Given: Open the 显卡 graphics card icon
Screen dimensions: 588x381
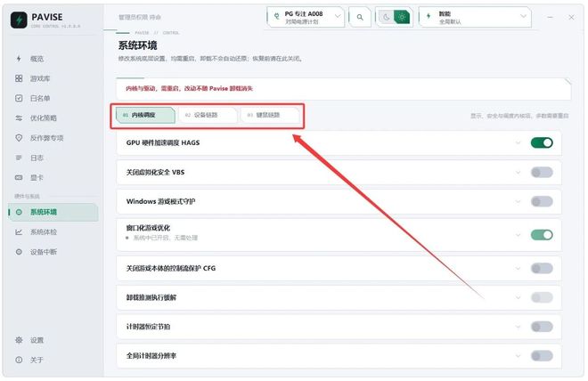Looking at the screenshot, I should 19,177.
